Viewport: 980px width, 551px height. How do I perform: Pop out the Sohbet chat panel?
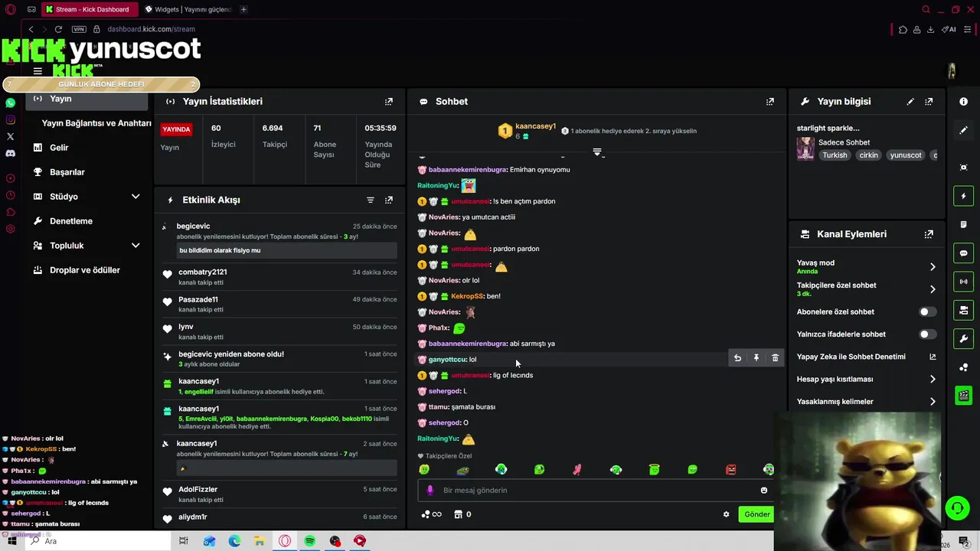pyautogui.click(x=770, y=101)
